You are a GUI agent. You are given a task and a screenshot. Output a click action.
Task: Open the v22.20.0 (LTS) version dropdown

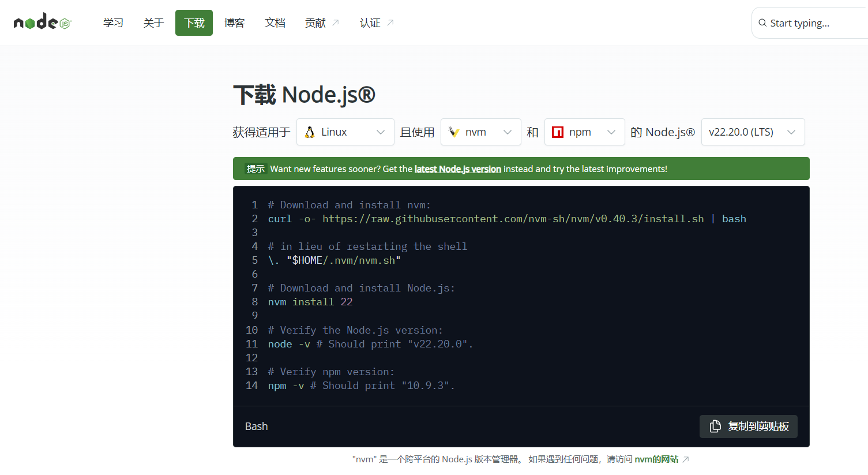(753, 132)
